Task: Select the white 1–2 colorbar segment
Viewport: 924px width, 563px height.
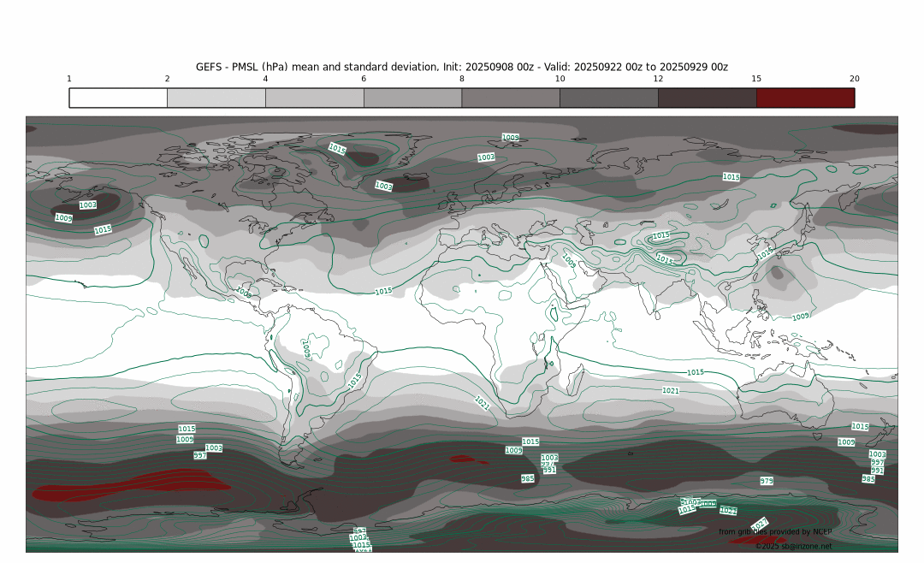Action: [x=118, y=98]
